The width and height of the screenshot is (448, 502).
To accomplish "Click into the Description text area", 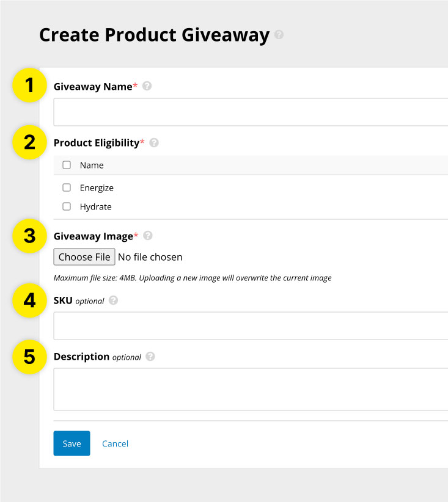I will pos(251,389).
